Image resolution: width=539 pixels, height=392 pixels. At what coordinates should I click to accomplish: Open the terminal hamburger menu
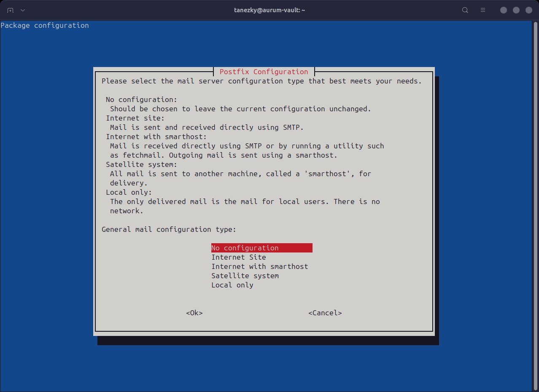click(x=483, y=10)
